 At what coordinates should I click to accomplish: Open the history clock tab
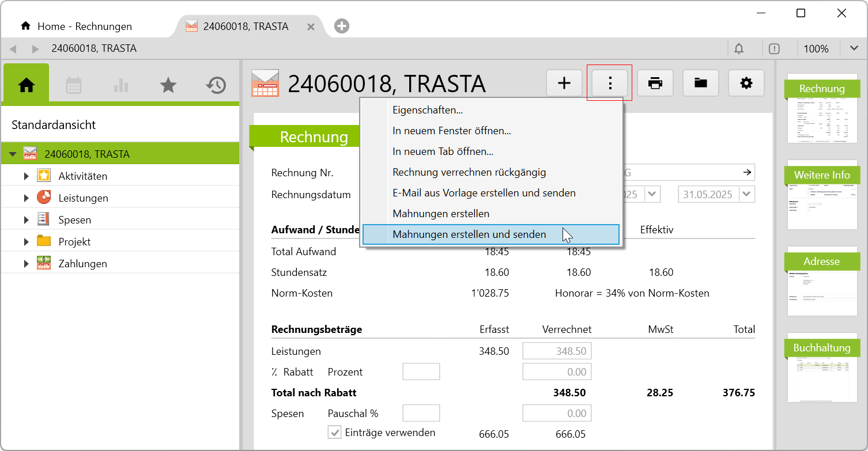pos(216,85)
